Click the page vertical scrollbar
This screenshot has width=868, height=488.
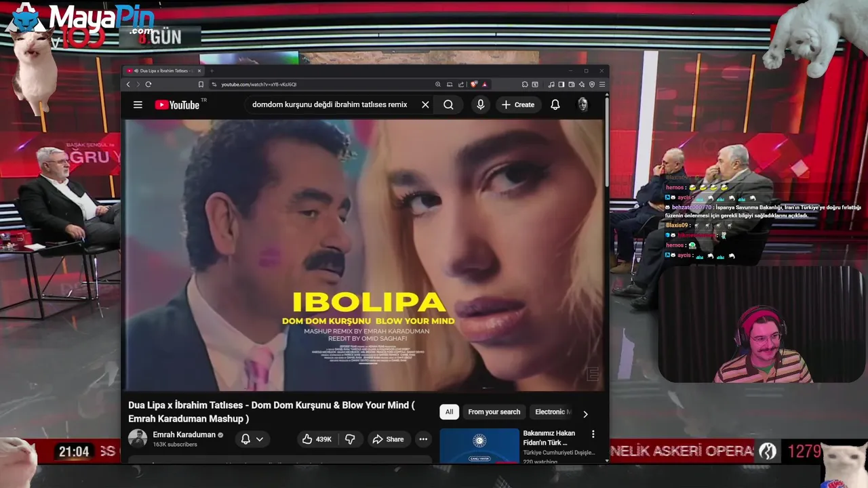coord(606,142)
